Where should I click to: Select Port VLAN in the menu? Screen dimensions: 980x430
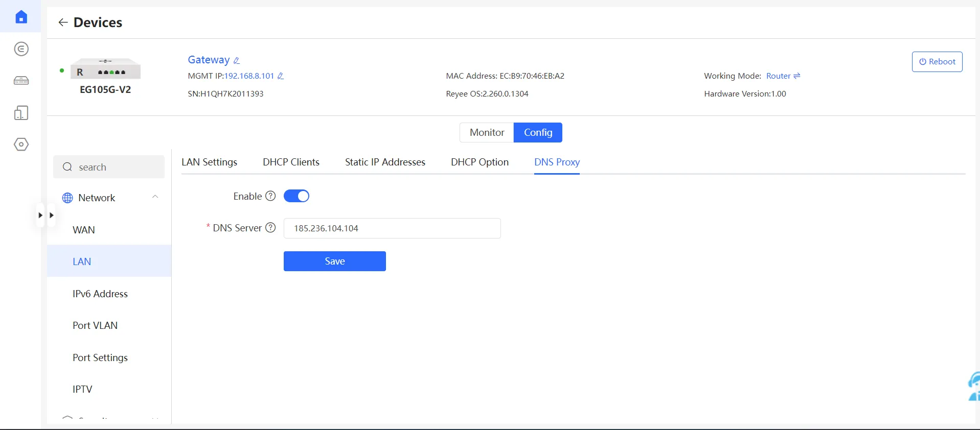click(x=109, y=325)
